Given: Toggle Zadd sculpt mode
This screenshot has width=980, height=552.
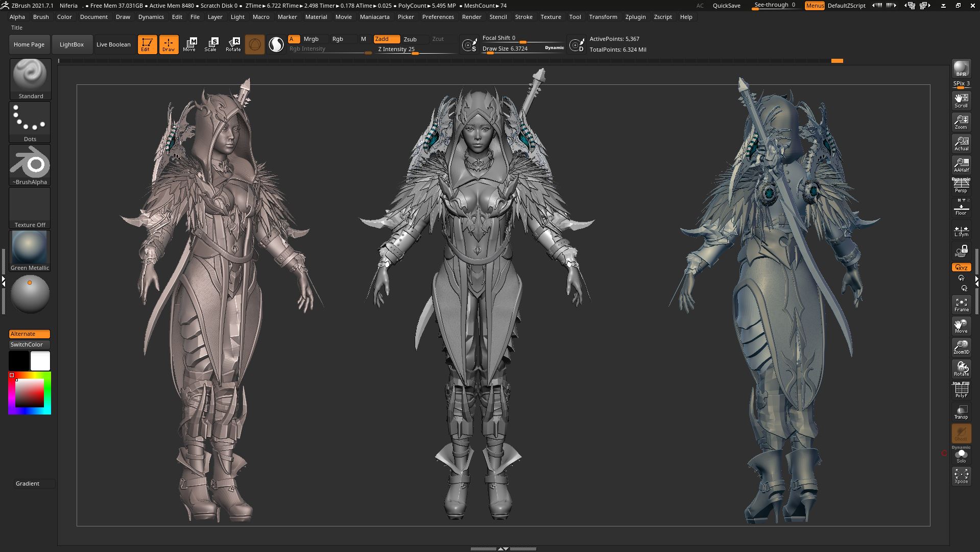Looking at the screenshot, I should point(387,39).
